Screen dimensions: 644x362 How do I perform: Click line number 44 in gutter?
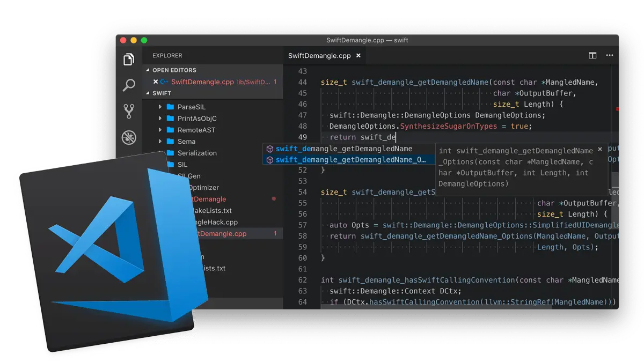[x=302, y=82]
